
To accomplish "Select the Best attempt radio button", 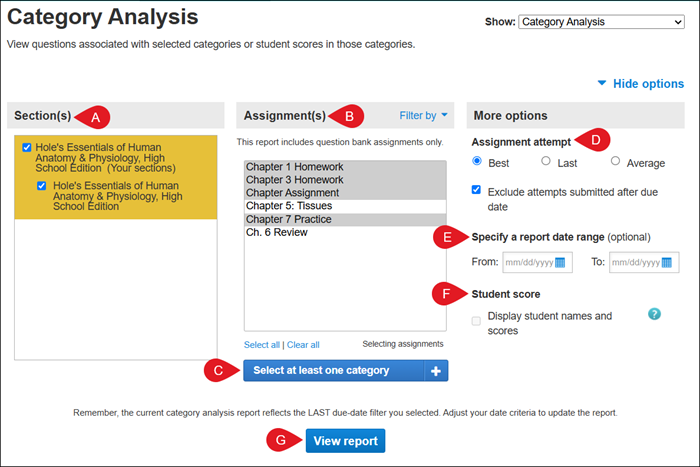I will 477,161.
